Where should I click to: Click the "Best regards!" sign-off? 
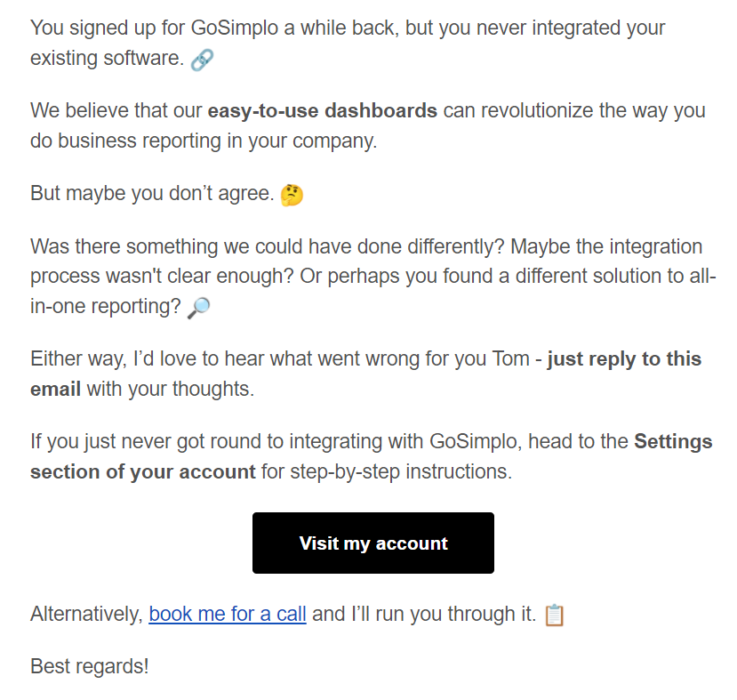(89, 665)
